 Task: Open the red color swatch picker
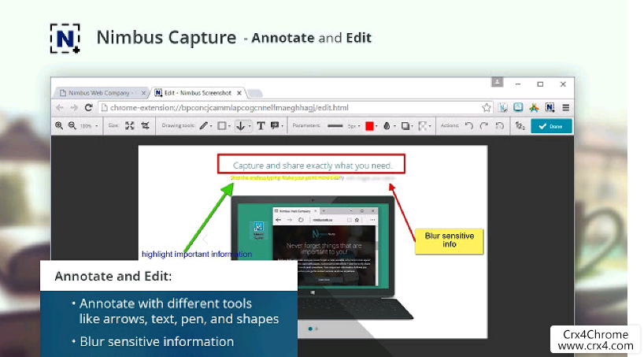point(371,126)
